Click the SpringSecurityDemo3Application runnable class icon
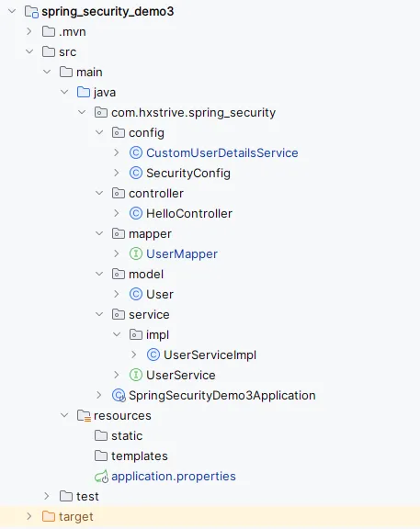 coord(119,396)
